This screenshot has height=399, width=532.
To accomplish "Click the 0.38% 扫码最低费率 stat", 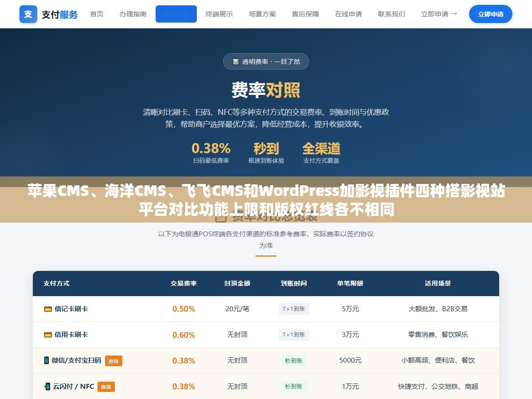I will [x=211, y=153].
